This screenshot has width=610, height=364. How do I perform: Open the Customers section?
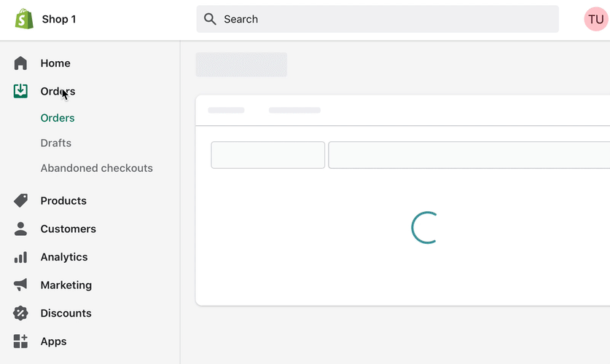[x=68, y=229]
